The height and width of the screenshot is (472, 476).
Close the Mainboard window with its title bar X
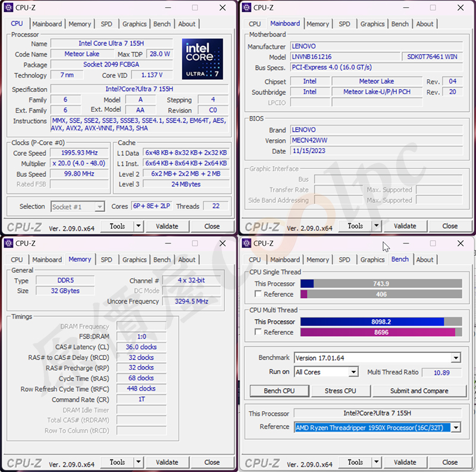[x=461, y=8]
